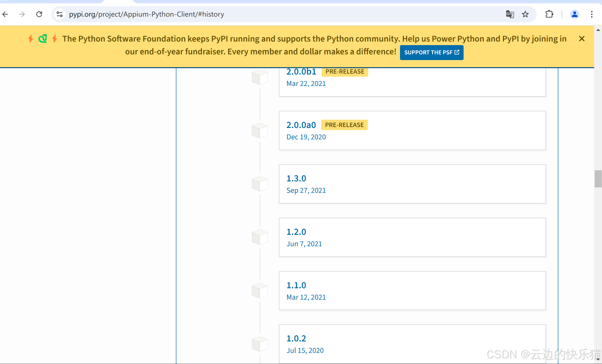Click the PRE-RELEASE badge of 2.0.0a0
Screen dimensions: 602x364
(344, 125)
